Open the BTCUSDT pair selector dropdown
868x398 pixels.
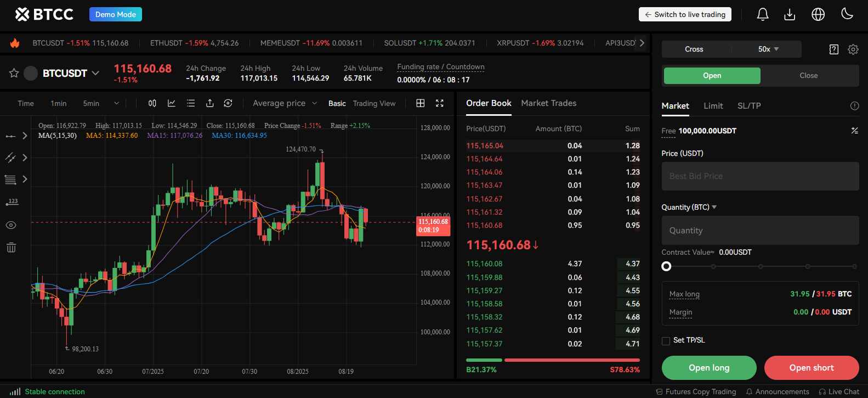point(95,73)
